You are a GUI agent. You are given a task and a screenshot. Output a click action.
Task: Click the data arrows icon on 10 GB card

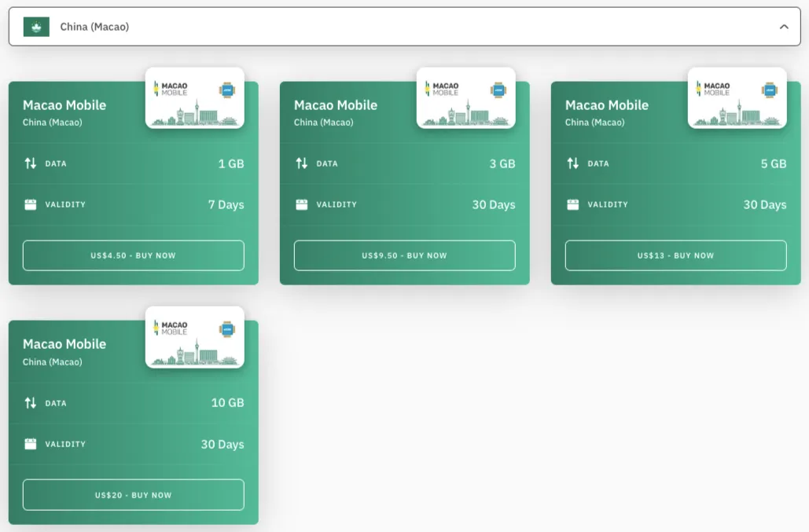[x=31, y=402]
